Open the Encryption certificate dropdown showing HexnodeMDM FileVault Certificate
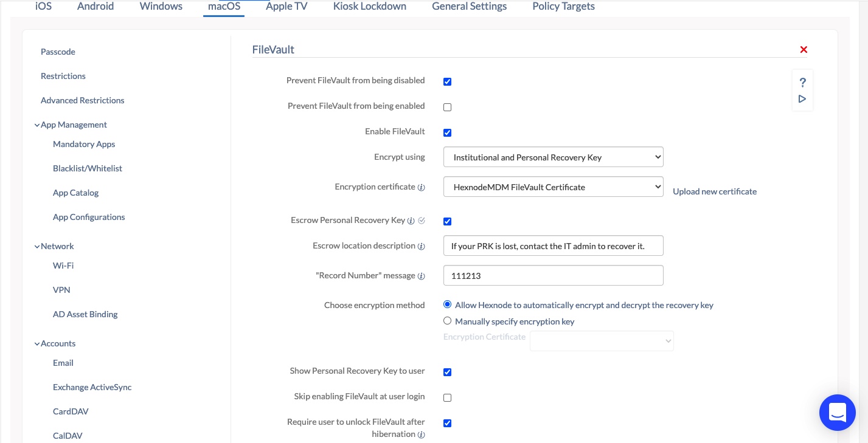The height and width of the screenshot is (443, 868). click(553, 187)
